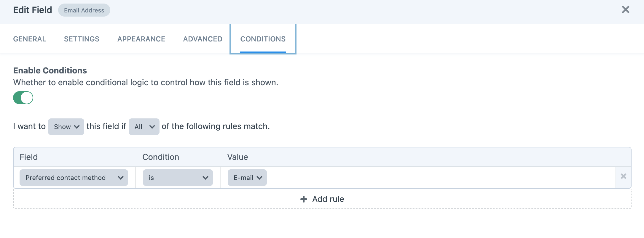
Task: Click the Add rule button
Action: tap(322, 199)
